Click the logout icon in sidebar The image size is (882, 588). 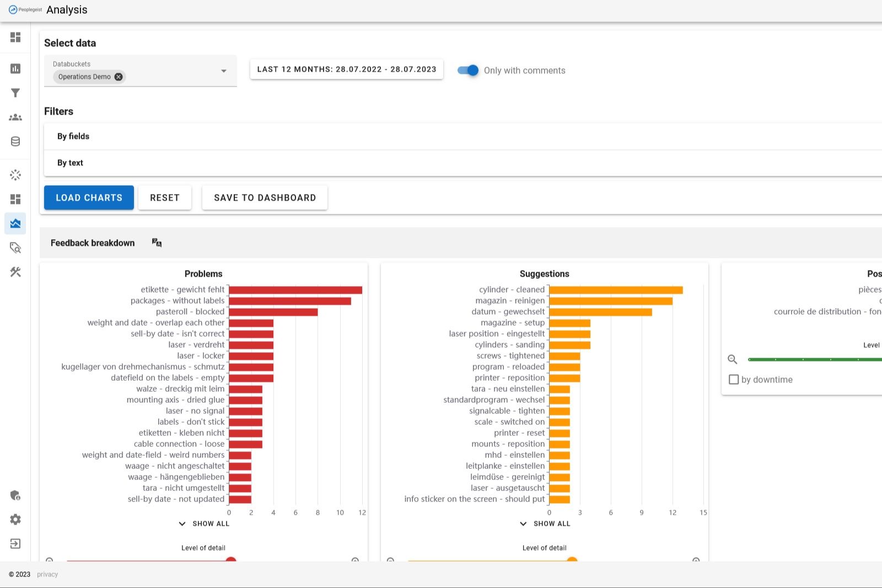coord(15,543)
